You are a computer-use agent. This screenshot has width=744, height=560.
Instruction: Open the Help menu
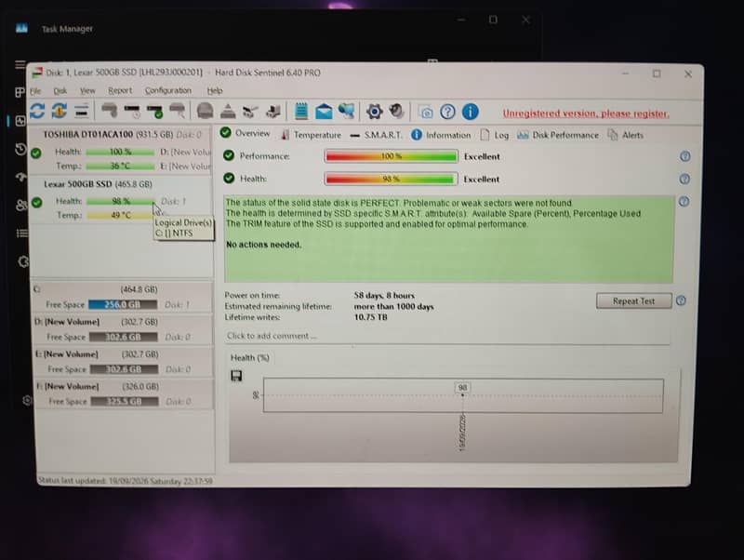[x=215, y=90]
